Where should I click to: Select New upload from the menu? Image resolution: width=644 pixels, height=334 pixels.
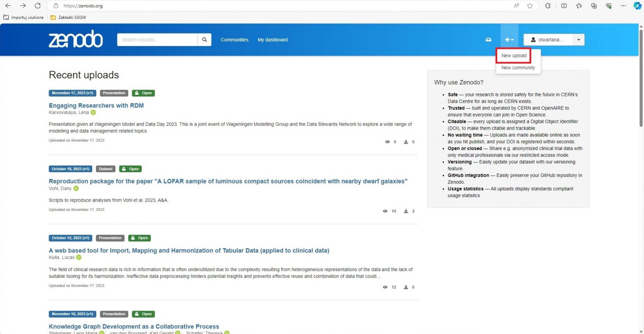tap(514, 55)
